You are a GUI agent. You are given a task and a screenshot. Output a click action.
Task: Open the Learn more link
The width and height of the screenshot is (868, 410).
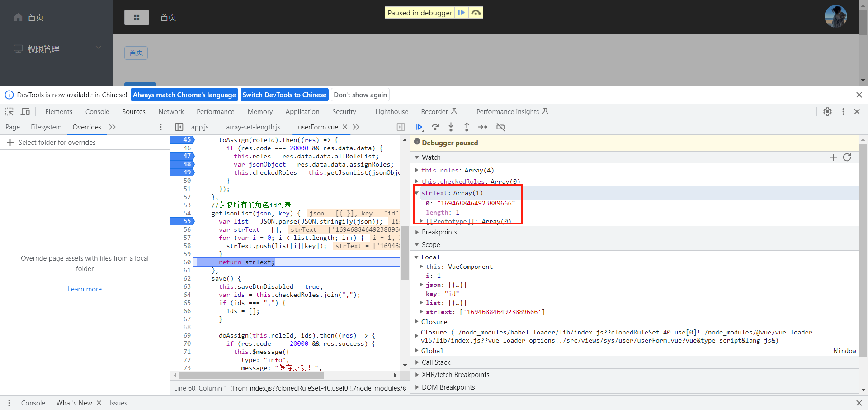click(85, 289)
